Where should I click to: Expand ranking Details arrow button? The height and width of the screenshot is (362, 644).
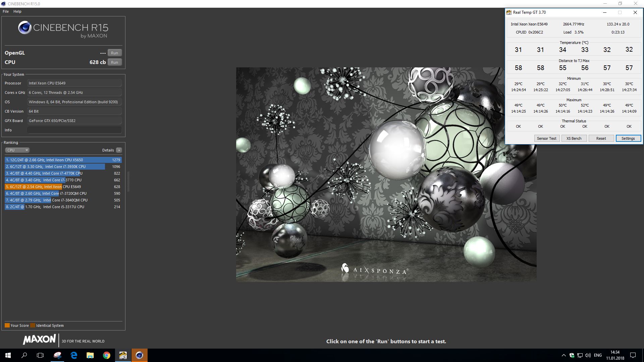pyautogui.click(x=119, y=150)
